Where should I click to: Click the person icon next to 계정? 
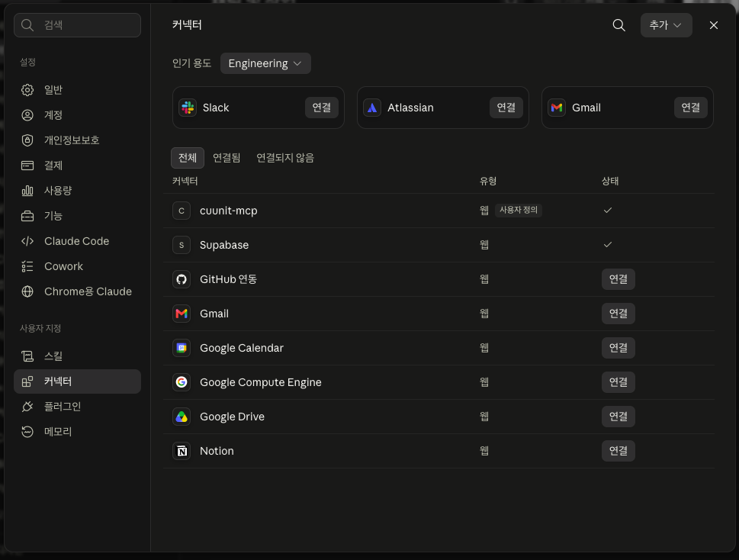coord(27,115)
